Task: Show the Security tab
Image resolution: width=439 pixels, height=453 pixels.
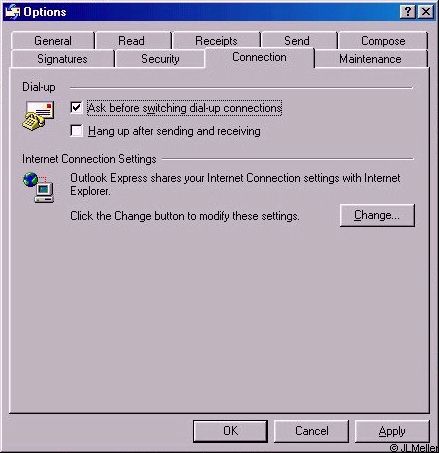Action: click(160, 59)
